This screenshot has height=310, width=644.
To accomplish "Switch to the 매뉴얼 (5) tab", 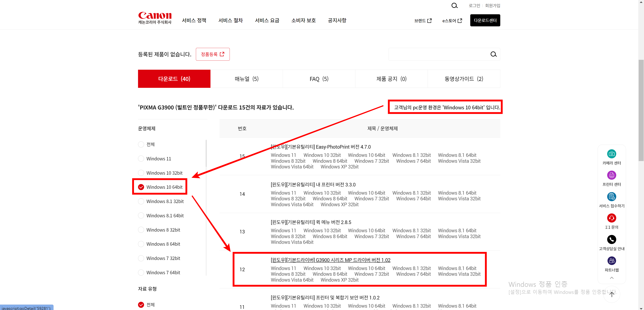I will pos(247,79).
